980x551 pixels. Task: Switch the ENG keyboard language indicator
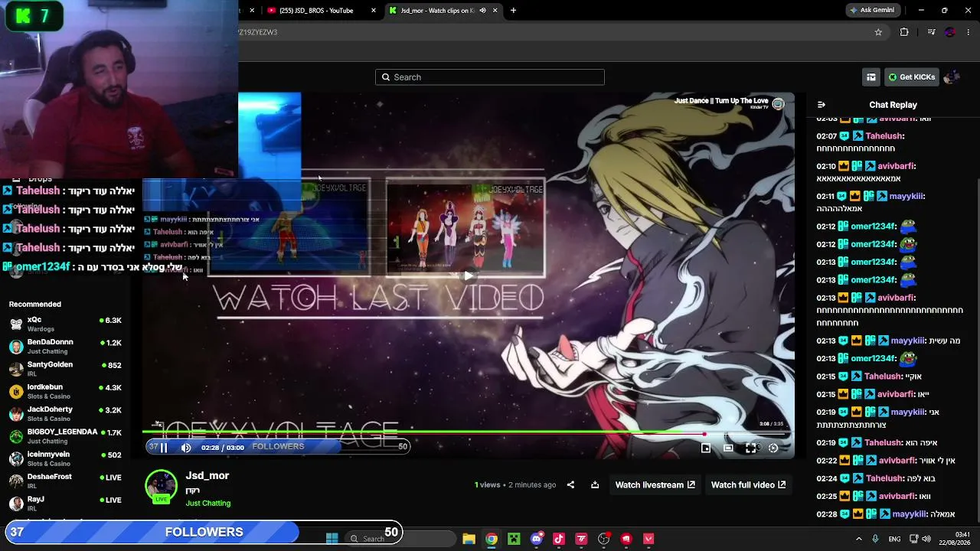pos(894,539)
